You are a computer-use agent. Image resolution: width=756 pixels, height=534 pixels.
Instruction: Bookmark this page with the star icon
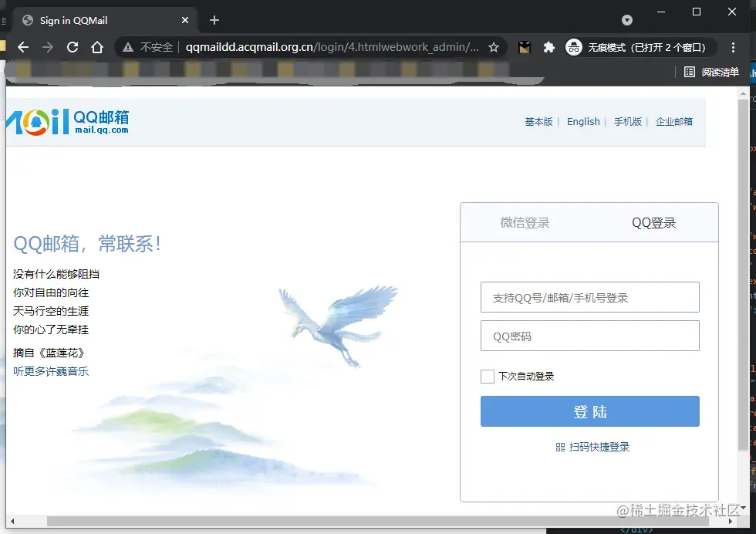[x=494, y=47]
